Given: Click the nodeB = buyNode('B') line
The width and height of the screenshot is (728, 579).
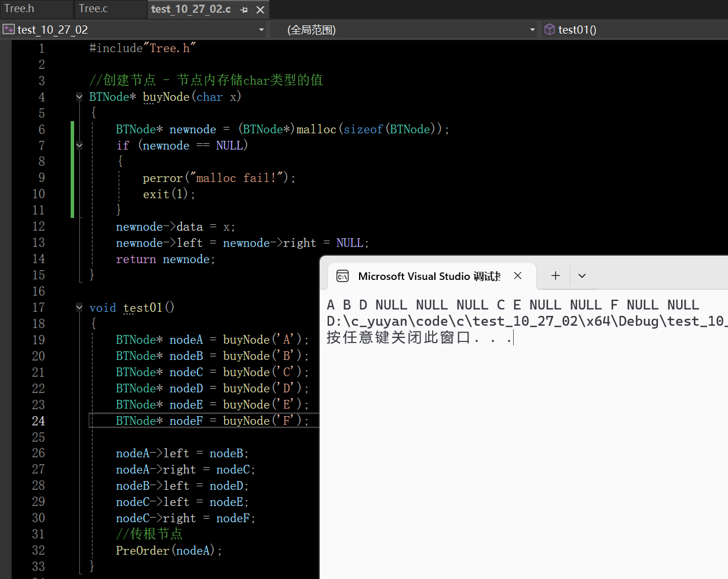Looking at the screenshot, I should pos(212,356).
